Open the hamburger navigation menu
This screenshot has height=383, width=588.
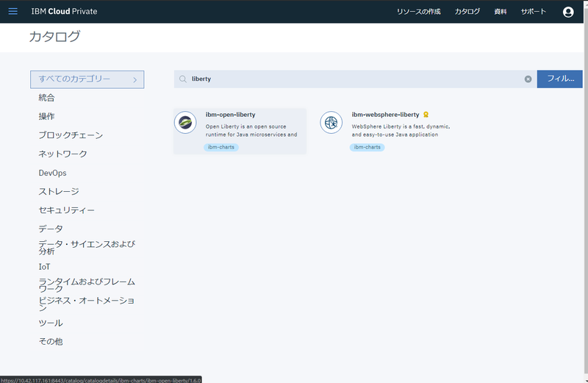pos(12,11)
